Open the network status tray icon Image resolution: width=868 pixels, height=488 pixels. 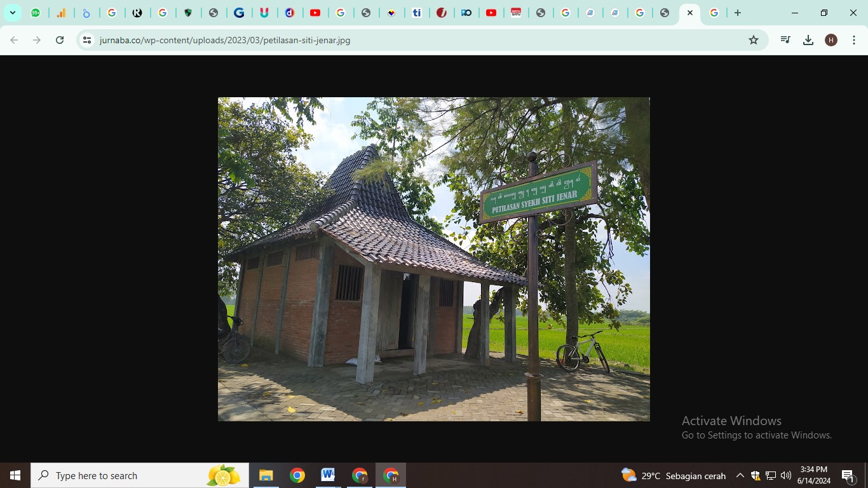tap(771, 475)
